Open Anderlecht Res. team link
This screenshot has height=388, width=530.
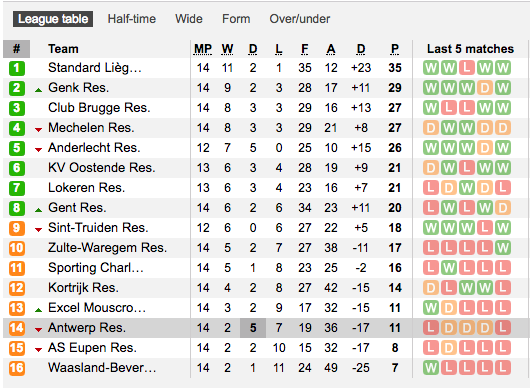pyautogui.click(x=94, y=148)
